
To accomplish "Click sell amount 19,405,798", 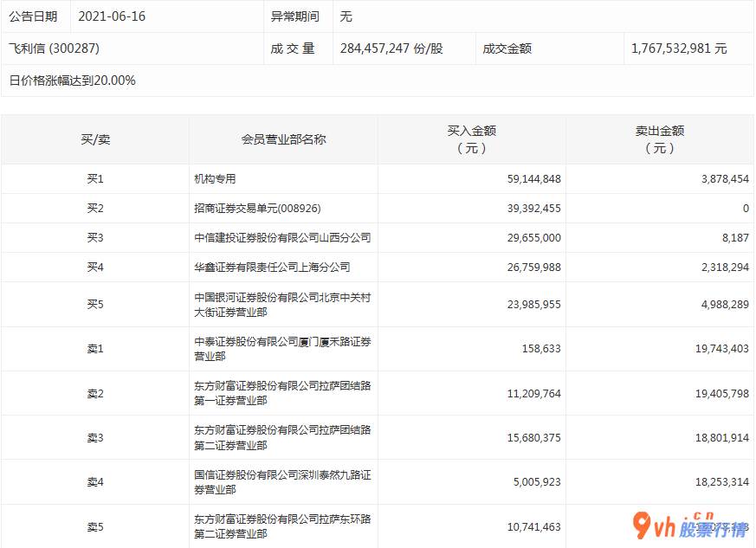I will pyautogui.click(x=721, y=393).
